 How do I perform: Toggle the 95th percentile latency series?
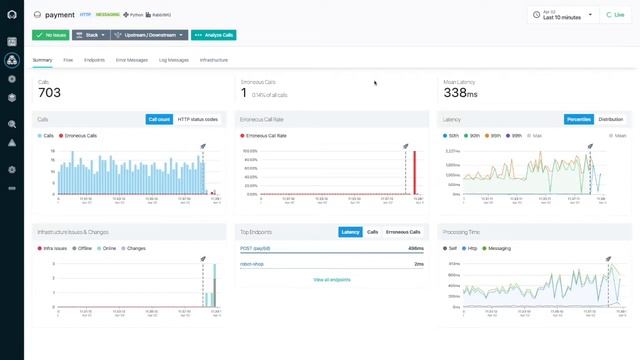[493, 136]
